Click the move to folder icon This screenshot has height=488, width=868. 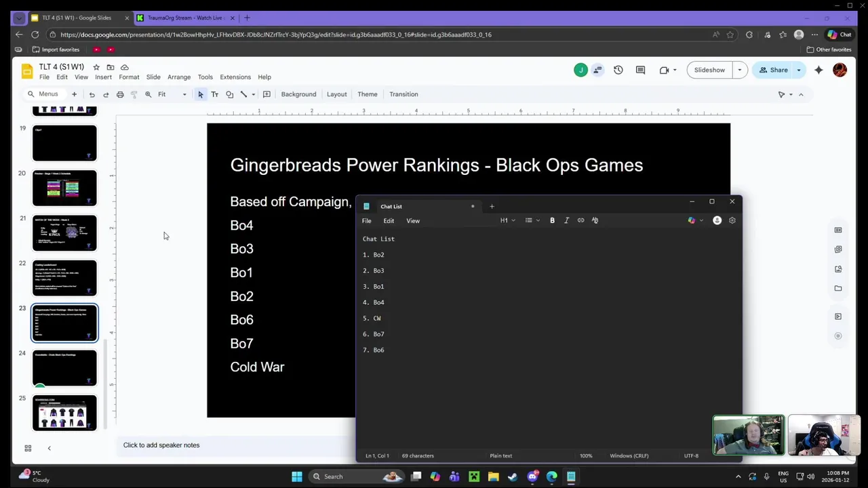coord(111,67)
